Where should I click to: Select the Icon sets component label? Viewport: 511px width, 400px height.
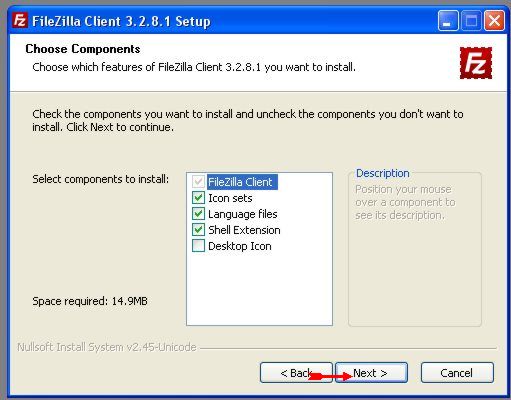click(230, 198)
